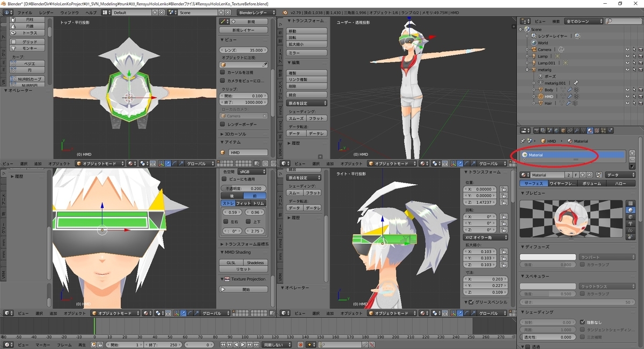Click the レンズ 35.000 value field
This screenshot has height=349, width=644.
244,50
